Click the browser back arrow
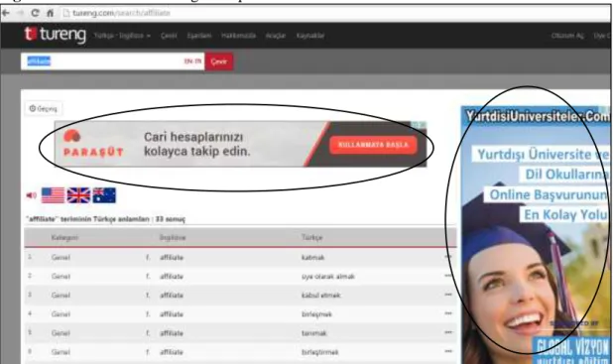The width and height of the screenshot is (613, 364). 6,13
